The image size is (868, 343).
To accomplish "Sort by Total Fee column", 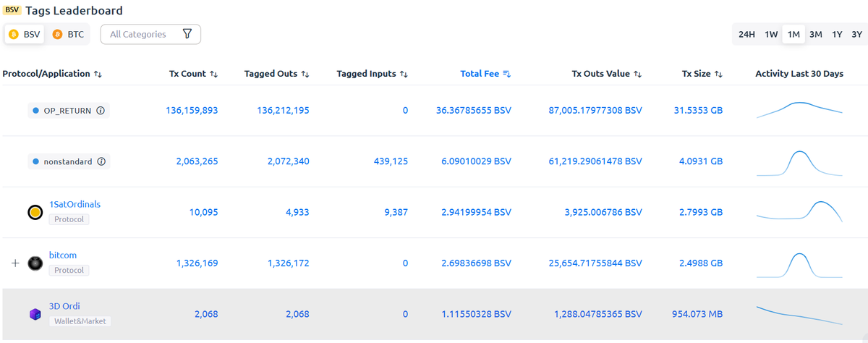I will tap(485, 74).
